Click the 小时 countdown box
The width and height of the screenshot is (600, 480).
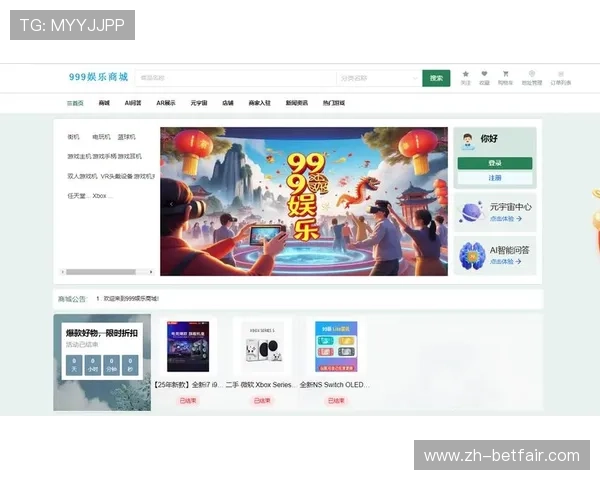coord(93,365)
